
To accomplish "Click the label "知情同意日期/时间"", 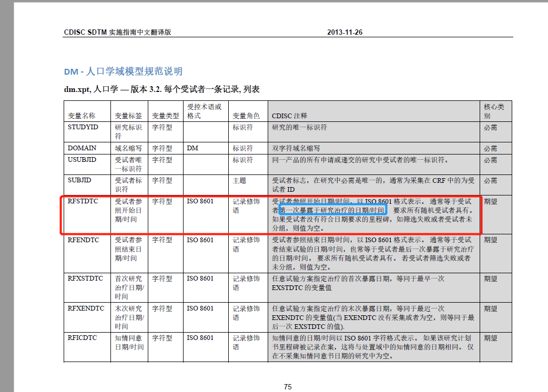I will click(x=129, y=343).
